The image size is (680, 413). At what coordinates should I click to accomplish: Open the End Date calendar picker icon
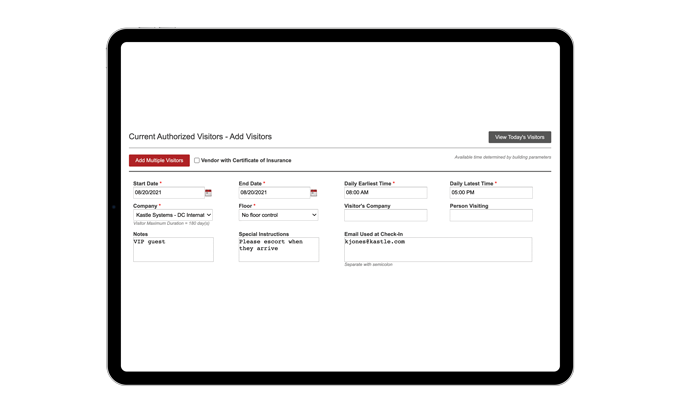tap(313, 193)
